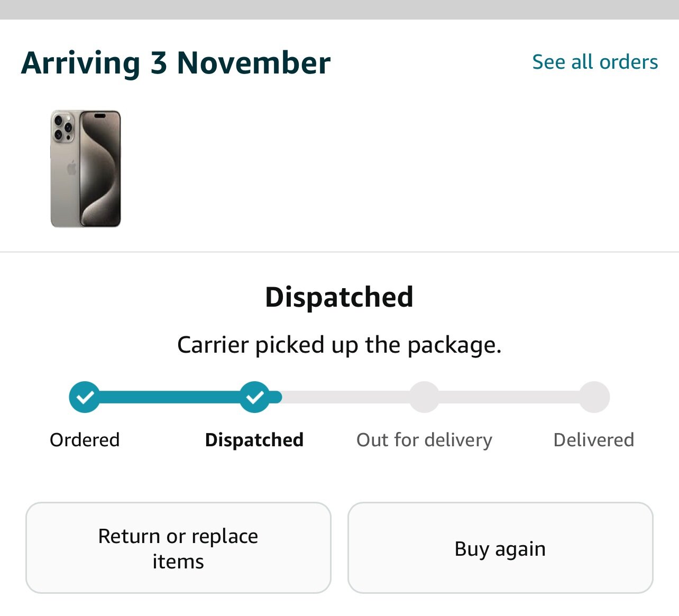This screenshot has height=616, width=679.
Task: Click the Dispatched checkmark circle
Action: coord(255,397)
